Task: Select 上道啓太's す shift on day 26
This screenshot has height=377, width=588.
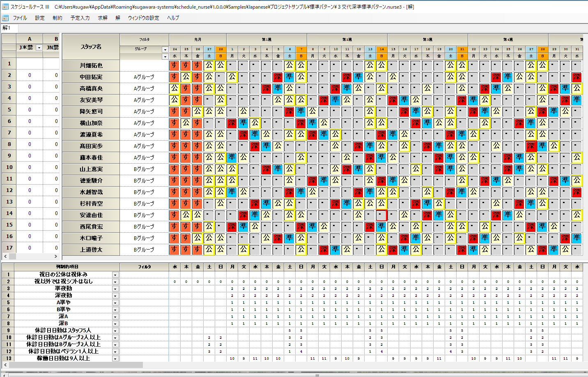Action: [198, 250]
